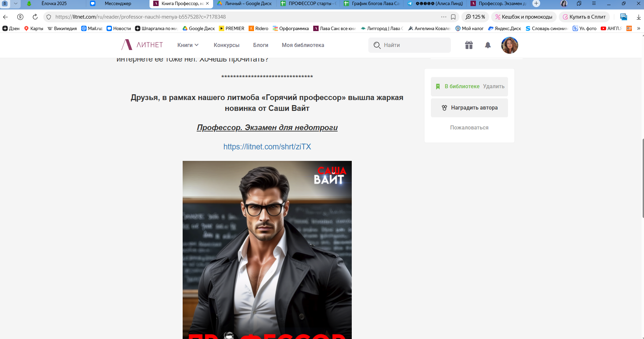Open the Блоги section
Screen dimensions: 644x339
click(261, 45)
